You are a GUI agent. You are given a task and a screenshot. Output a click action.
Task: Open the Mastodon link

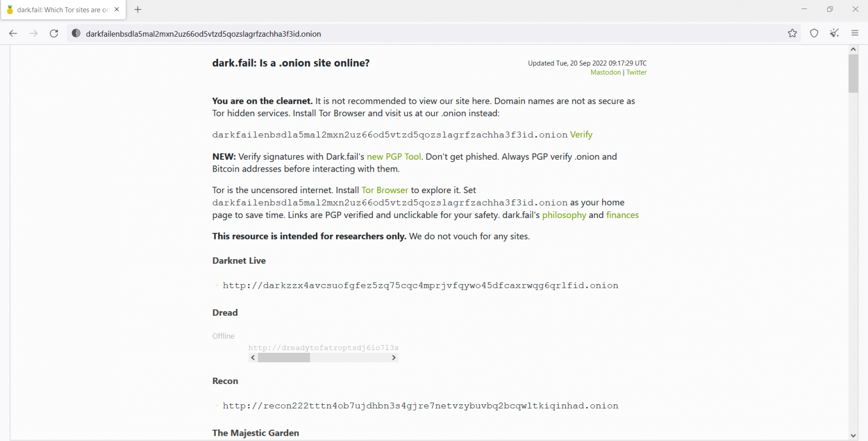(605, 72)
